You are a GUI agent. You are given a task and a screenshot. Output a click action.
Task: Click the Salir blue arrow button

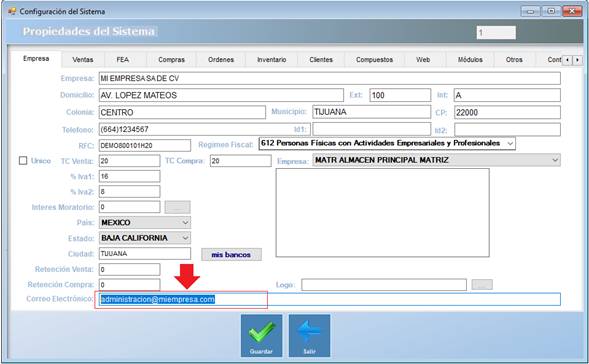click(310, 336)
